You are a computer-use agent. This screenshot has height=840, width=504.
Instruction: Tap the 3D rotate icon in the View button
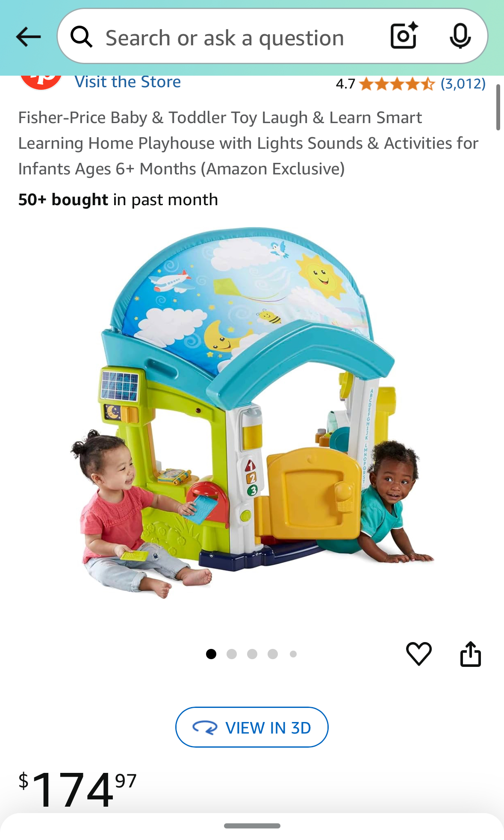coord(205,727)
